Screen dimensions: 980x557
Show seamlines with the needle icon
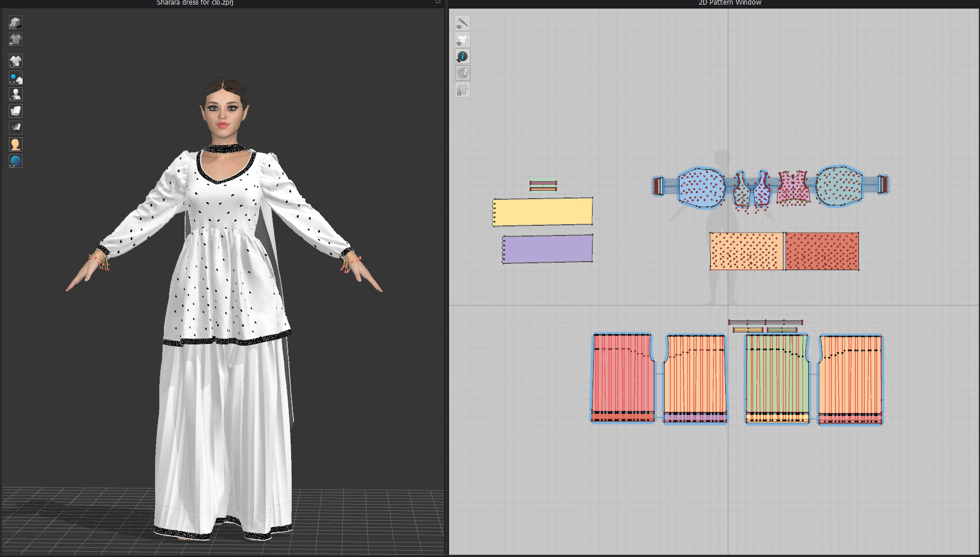tap(462, 23)
